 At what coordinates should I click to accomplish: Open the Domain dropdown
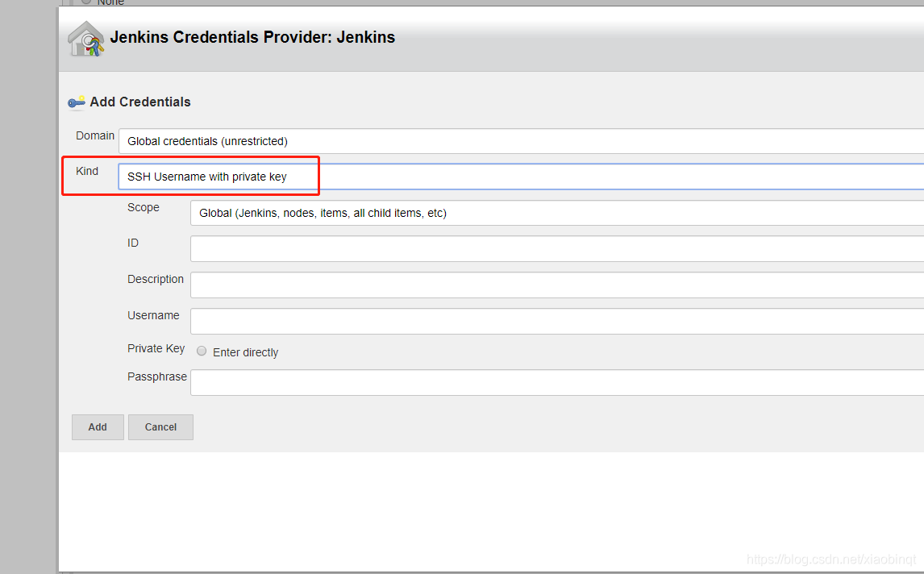[521, 141]
